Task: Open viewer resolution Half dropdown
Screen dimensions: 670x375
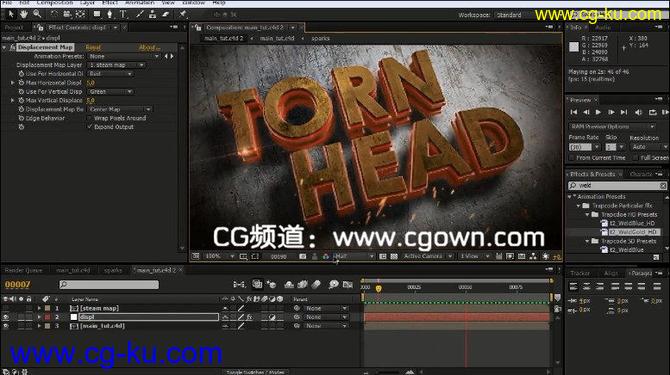Action: pos(353,256)
